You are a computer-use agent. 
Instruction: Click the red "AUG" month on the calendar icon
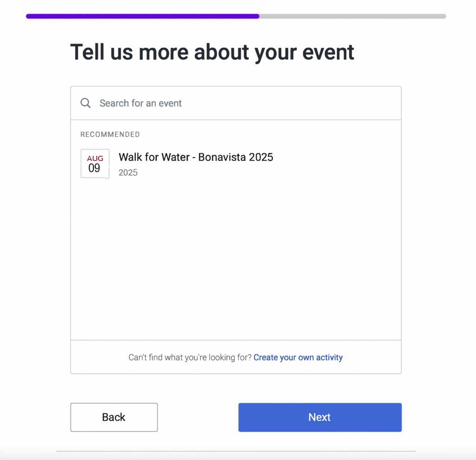coord(95,158)
